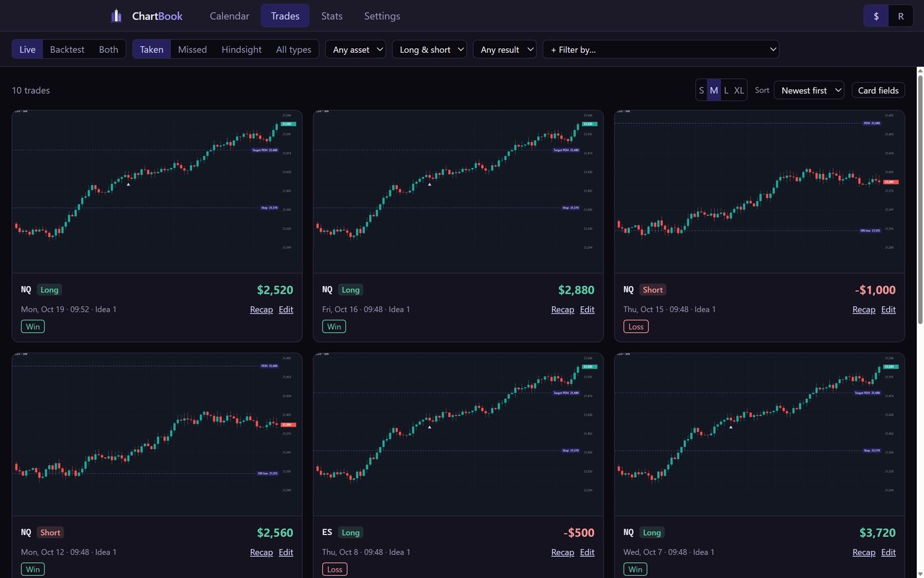The height and width of the screenshot is (578, 924).
Task: Open the Newest first sort dropdown
Action: (x=809, y=90)
